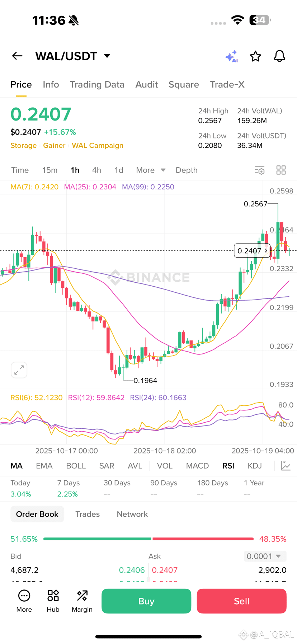297x644 pixels.
Task: Show the VOL sub-indicator
Action: (x=165, y=466)
